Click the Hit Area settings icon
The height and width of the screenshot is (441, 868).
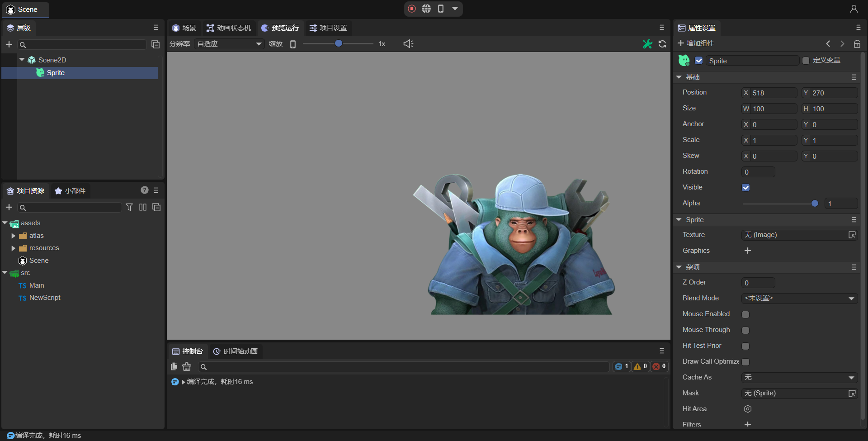pyautogui.click(x=748, y=409)
